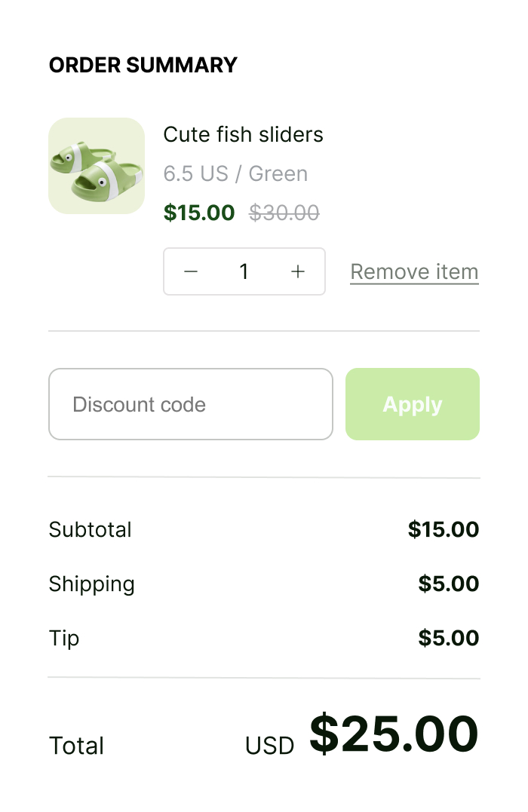The width and height of the screenshot is (528, 812).
Task: Remove item from the order
Action: point(414,271)
